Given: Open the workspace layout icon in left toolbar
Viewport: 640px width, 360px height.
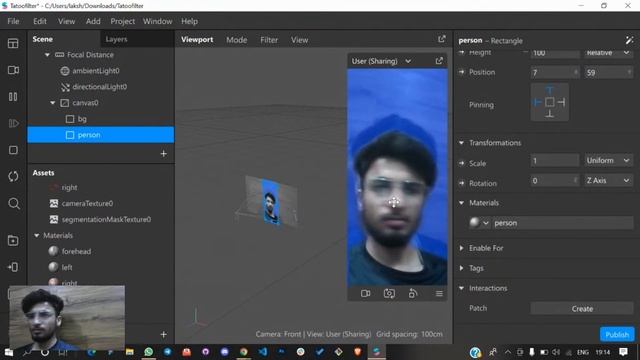Looking at the screenshot, I should tap(13, 43).
